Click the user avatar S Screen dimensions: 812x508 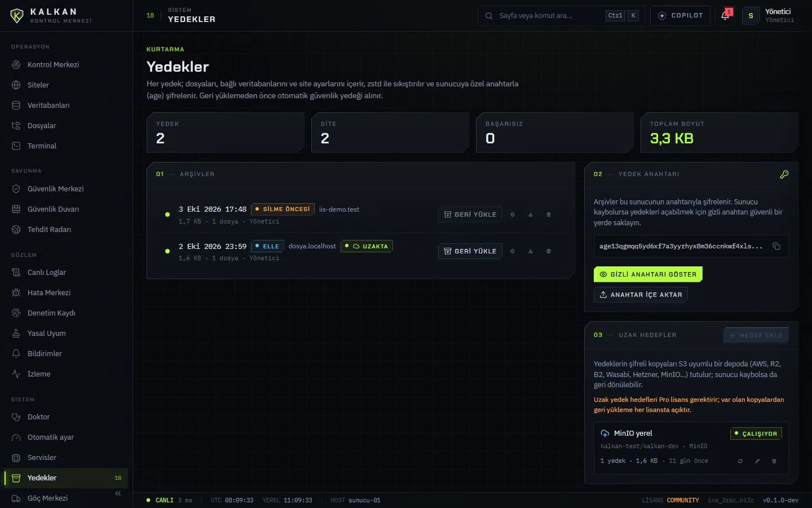click(751, 16)
